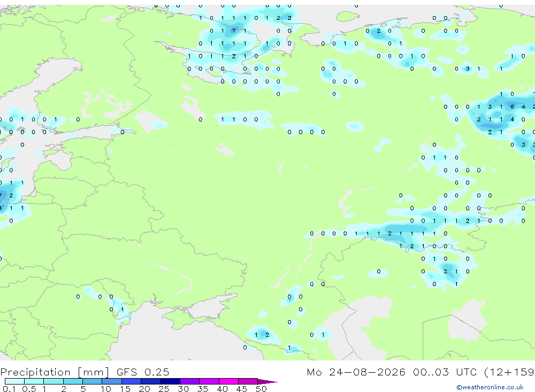This screenshot has width=535, height=392.
Task: Click the "20" legend scale label
Action: (x=144, y=389)
